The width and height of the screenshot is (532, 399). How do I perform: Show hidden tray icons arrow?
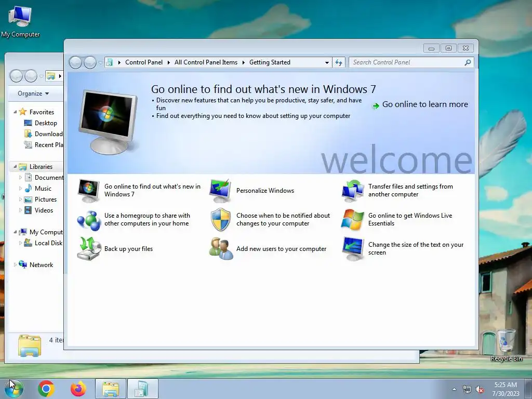(x=454, y=389)
